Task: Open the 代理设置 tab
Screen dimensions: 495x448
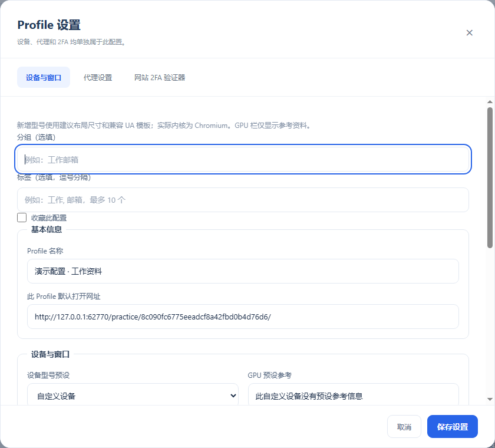Action: pos(98,77)
